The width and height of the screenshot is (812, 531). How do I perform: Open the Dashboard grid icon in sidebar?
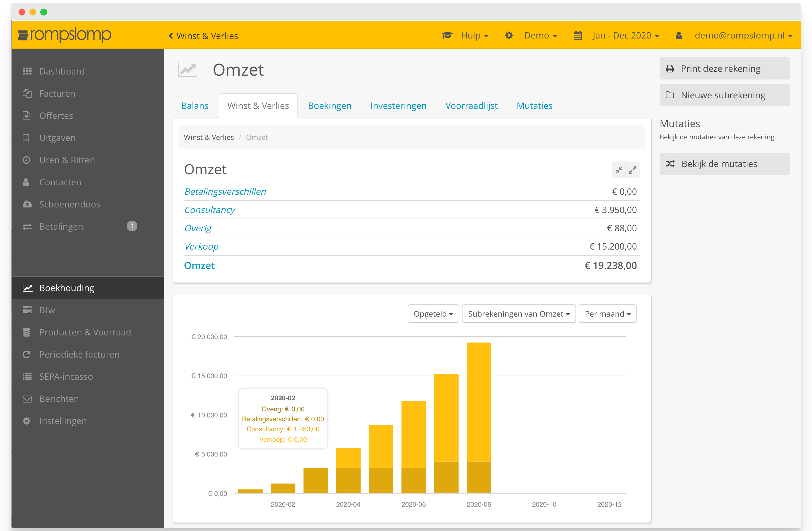click(x=27, y=71)
